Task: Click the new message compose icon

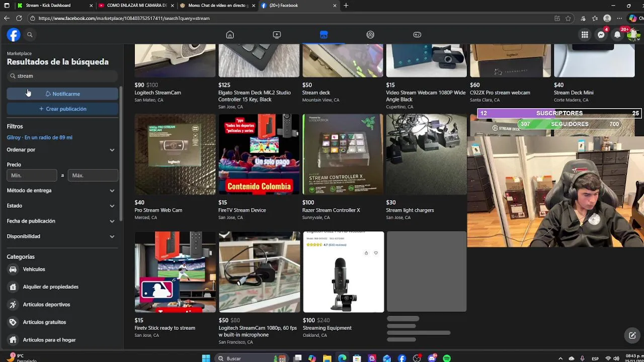Action: (x=632, y=335)
